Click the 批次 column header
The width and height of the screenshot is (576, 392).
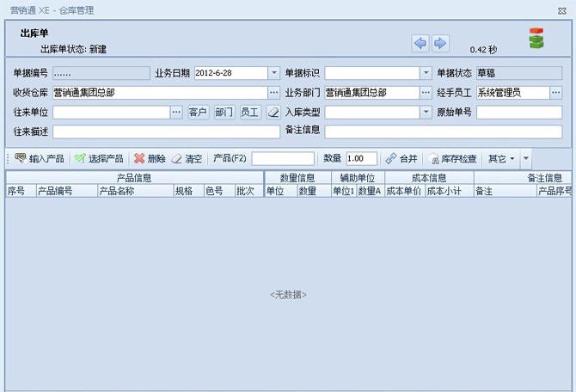(x=249, y=191)
